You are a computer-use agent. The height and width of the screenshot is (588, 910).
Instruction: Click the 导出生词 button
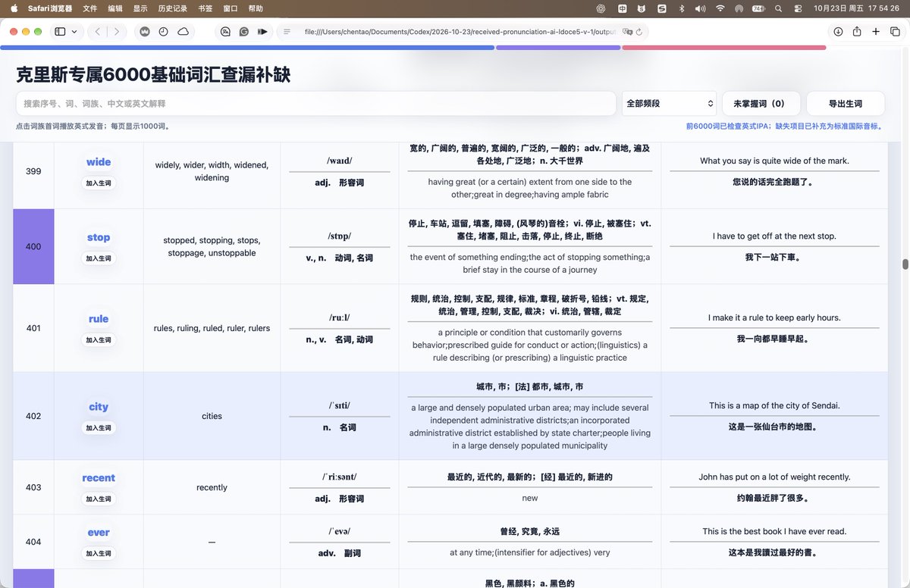click(846, 103)
